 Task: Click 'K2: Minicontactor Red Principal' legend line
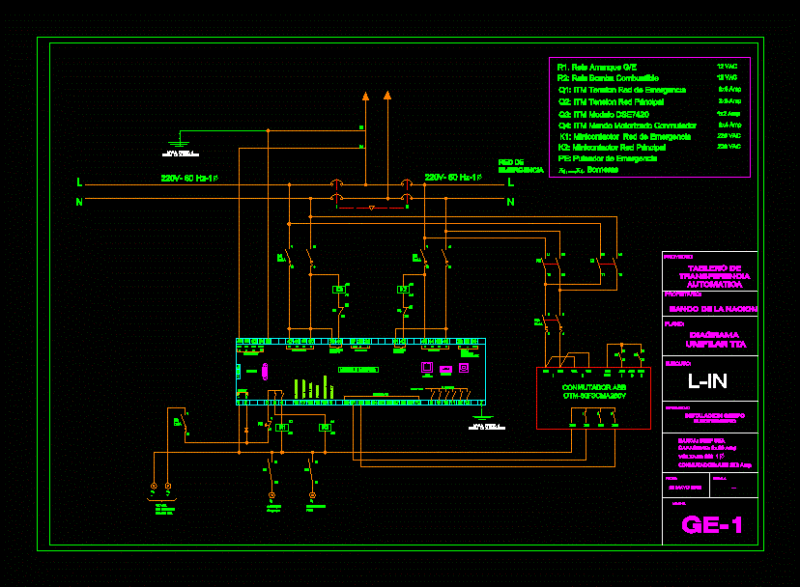(x=612, y=147)
